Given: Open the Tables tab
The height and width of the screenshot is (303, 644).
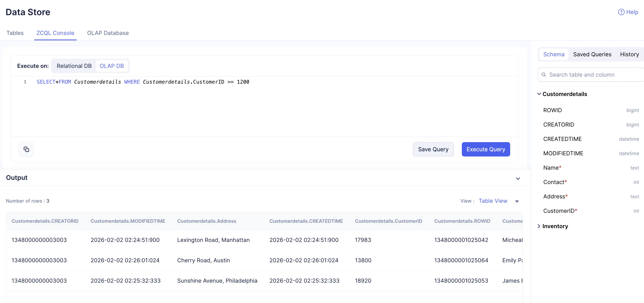Looking at the screenshot, I should tap(15, 33).
